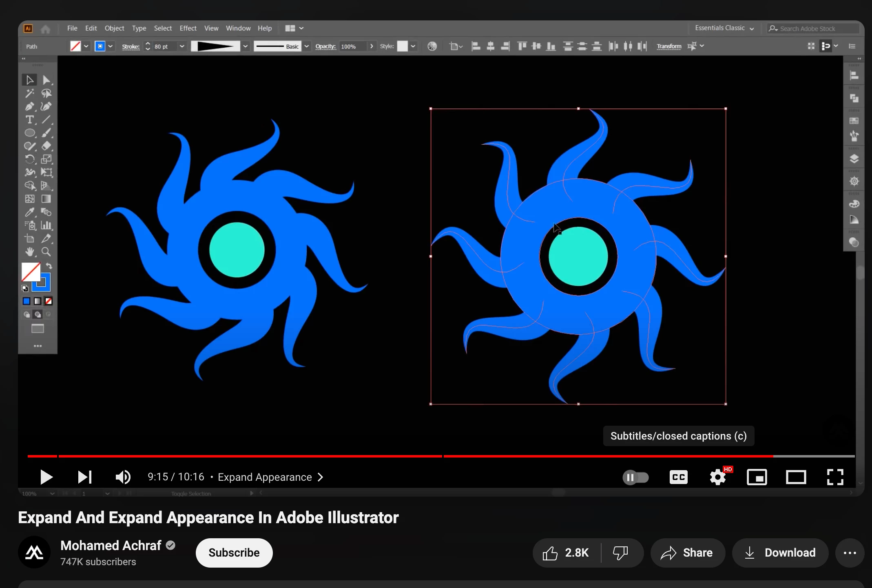Select the Zoom tool magnifier
872x588 pixels.
[46, 252]
